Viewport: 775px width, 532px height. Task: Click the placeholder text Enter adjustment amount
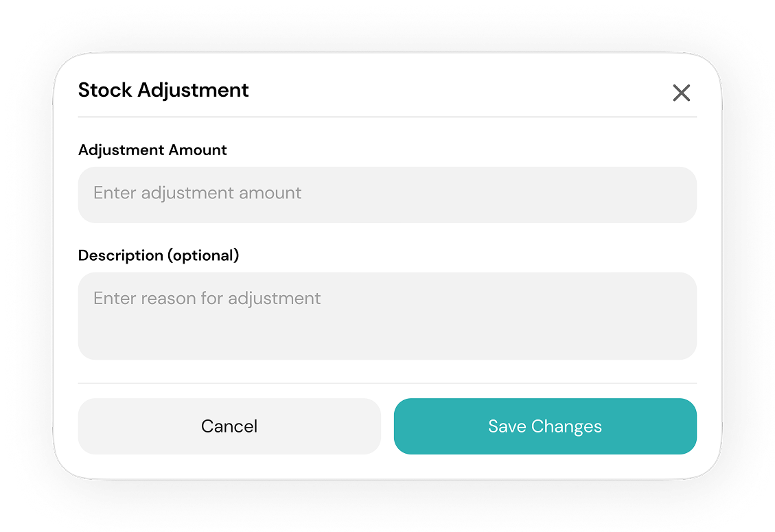[x=197, y=193]
